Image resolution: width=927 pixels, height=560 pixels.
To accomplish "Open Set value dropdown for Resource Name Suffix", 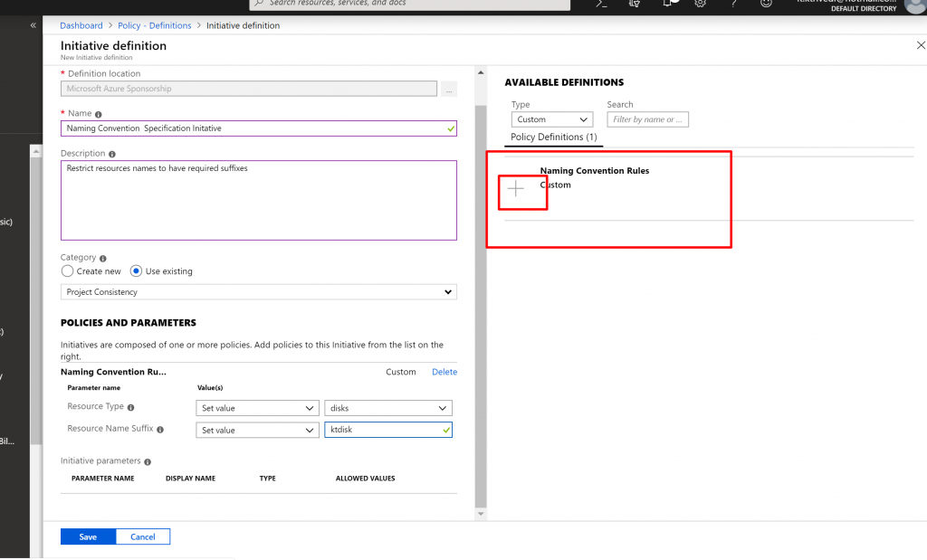I will point(257,431).
